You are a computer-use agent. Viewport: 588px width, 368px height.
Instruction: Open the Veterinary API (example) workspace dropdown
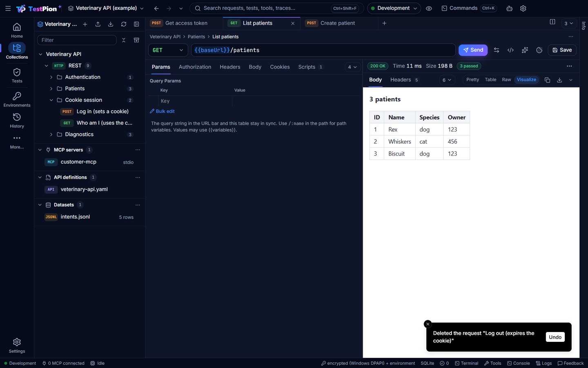click(106, 8)
